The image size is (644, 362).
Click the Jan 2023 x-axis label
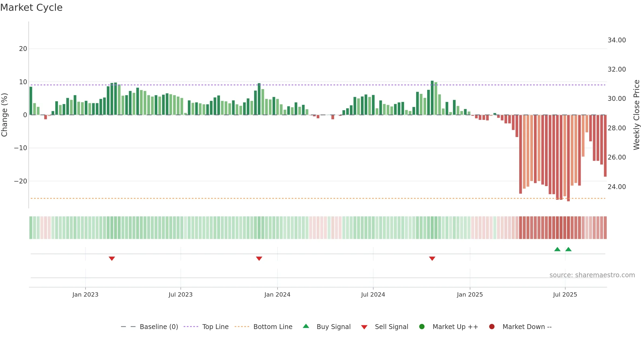[85, 294]
